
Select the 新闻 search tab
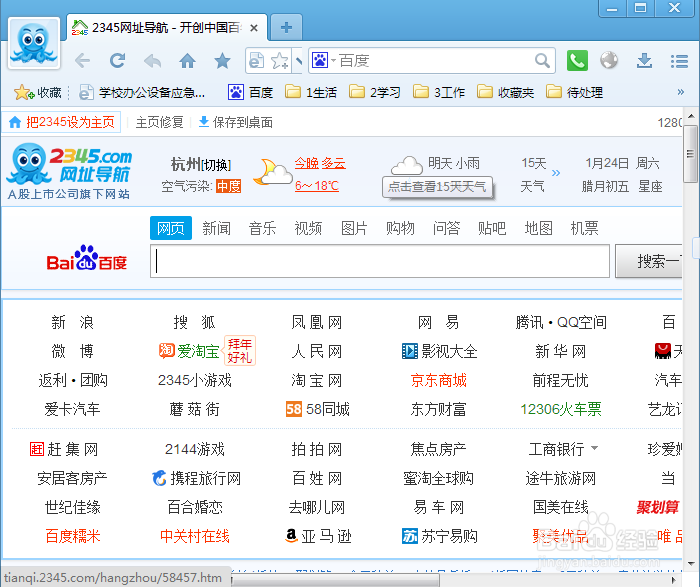click(217, 228)
